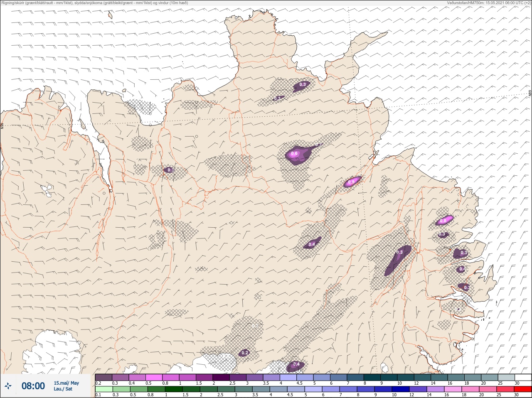Click the Veðurstofan compass logo icon
The height and width of the screenshot is (398, 532).
click(8, 386)
